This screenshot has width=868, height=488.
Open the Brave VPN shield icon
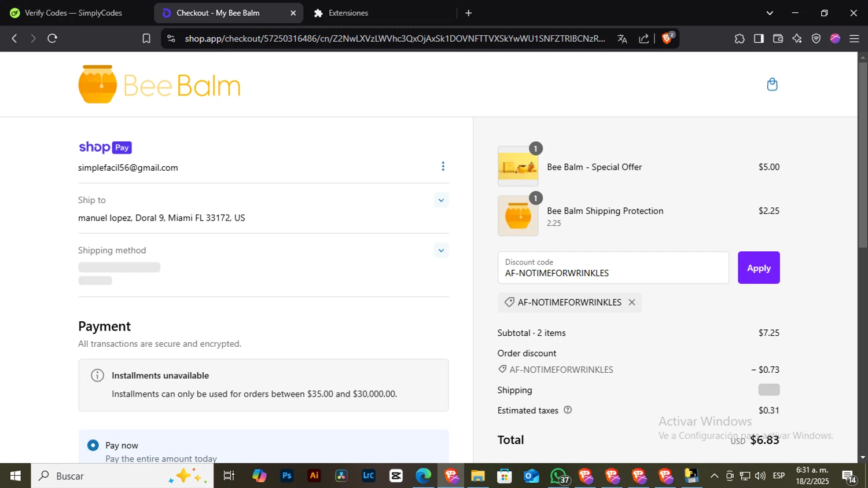816,38
